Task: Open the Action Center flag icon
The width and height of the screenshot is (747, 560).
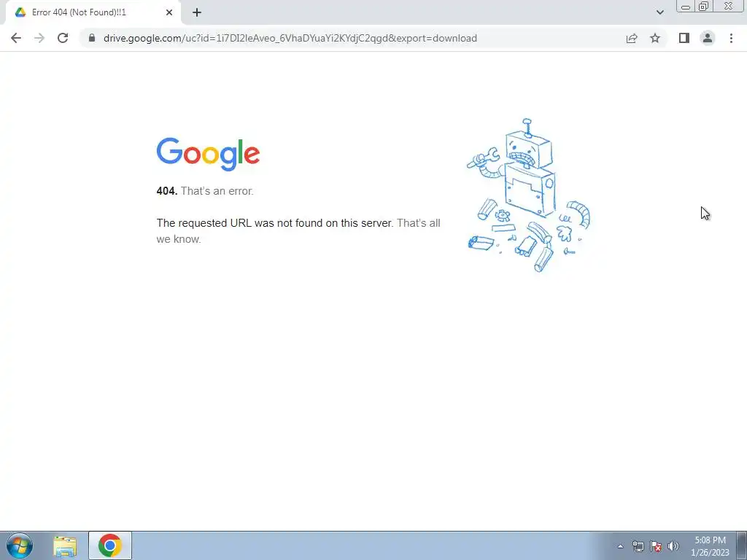Action: pos(656,546)
